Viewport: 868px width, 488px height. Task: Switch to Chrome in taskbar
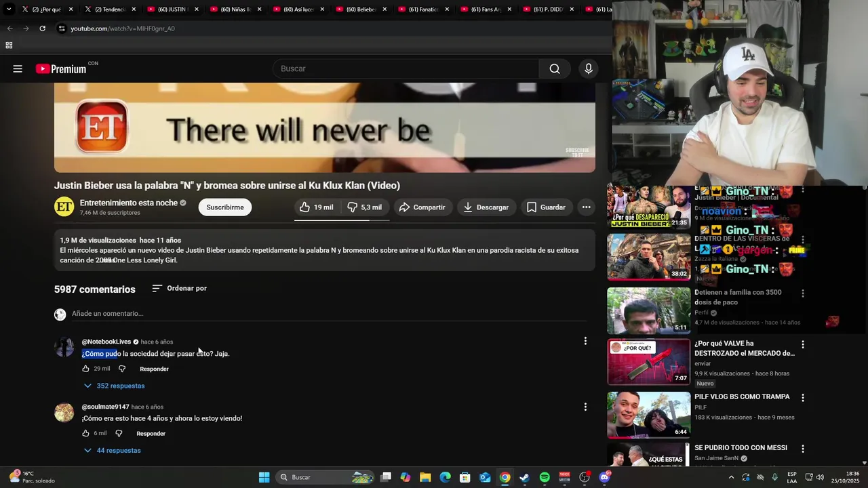[x=505, y=477]
